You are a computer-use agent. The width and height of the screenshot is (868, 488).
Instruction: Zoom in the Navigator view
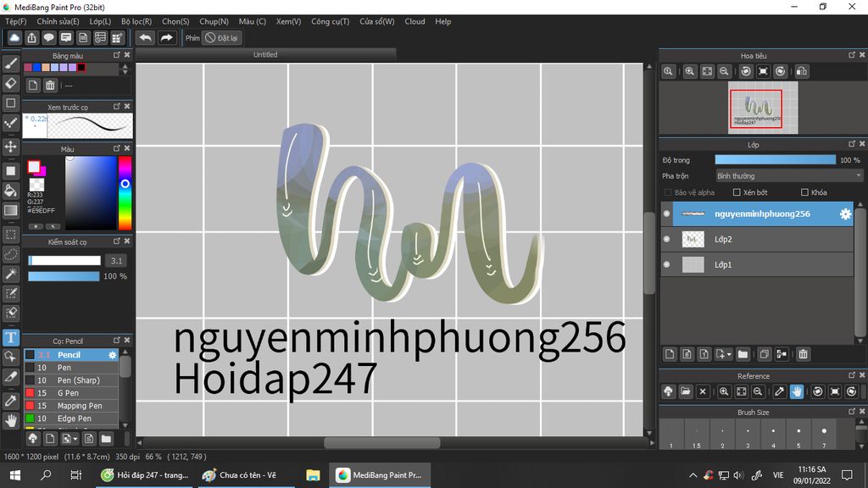pos(690,71)
